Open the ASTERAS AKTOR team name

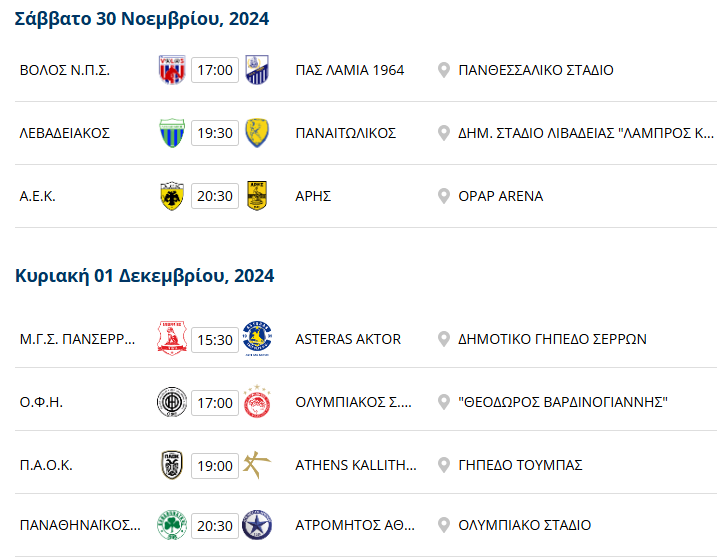[348, 339]
